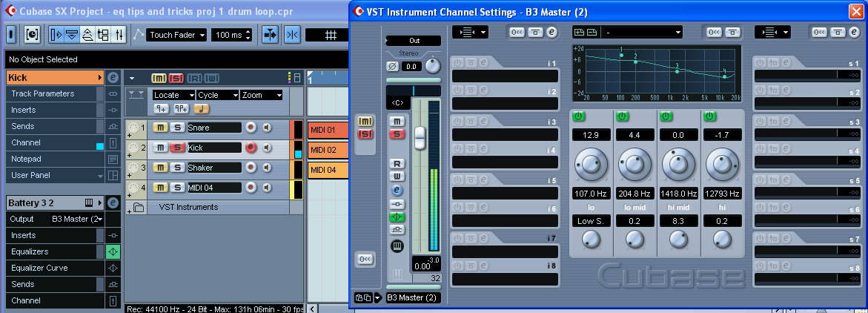Click the pan control showing <C>
This screenshot has width=868, height=313.
pos(399,103)
